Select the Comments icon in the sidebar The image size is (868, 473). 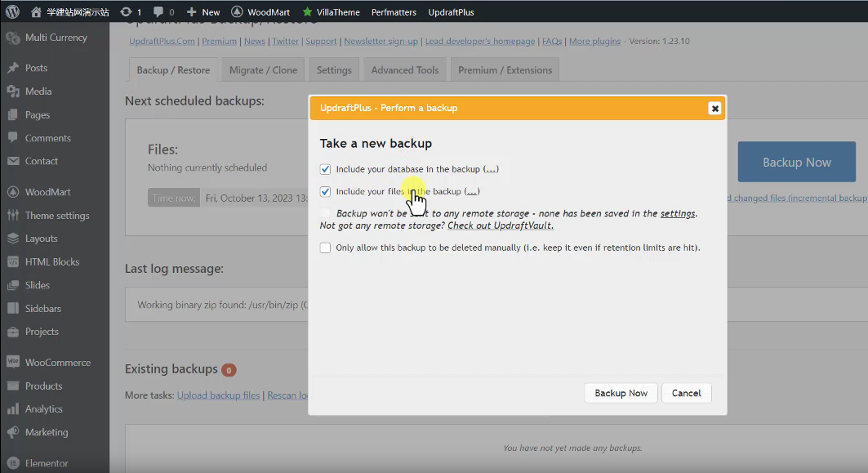point(13,138)
